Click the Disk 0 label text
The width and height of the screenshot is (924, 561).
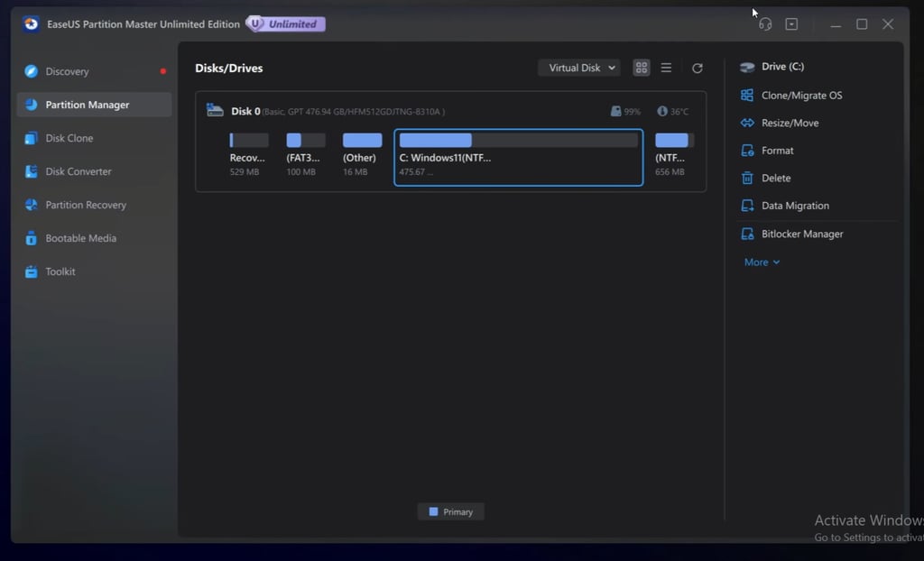pyautogui.click(x=245, y=111)
